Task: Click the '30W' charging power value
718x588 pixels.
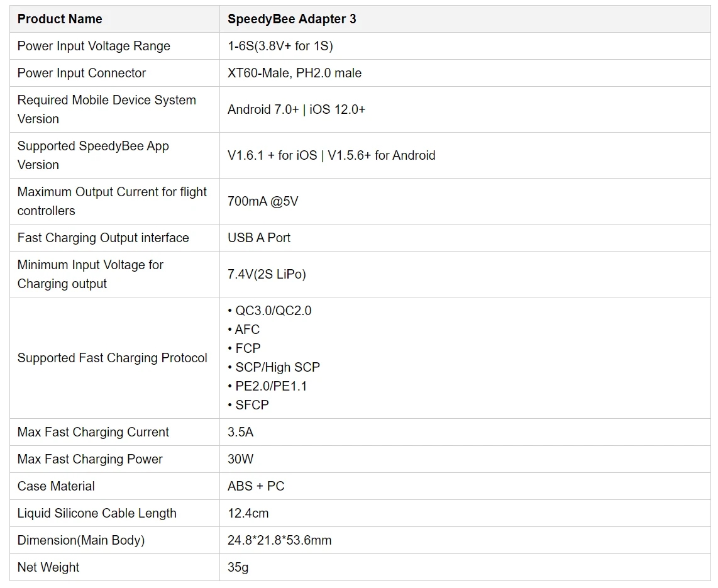Action: [240, 459]
